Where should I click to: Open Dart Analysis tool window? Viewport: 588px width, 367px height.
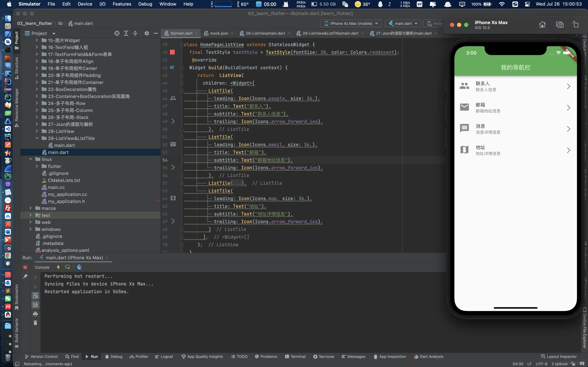pyautogui.click(x=429, y=357)
